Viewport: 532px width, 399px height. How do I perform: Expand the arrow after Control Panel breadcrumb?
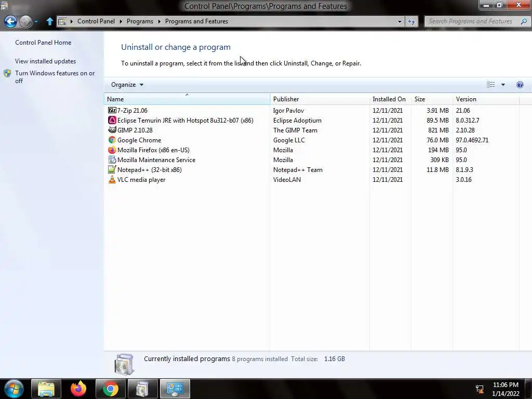(121, 21)
